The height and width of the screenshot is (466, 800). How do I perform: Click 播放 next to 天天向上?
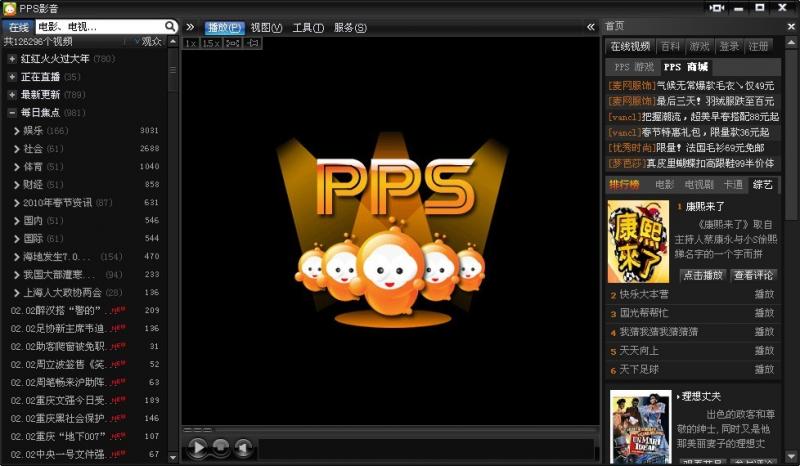[764, 351]
